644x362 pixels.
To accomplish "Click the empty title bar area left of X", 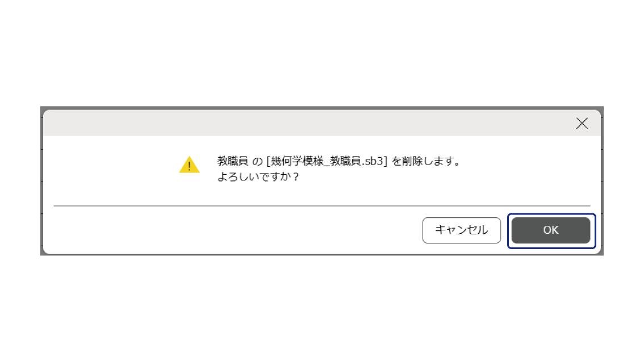I will point(308,123).
